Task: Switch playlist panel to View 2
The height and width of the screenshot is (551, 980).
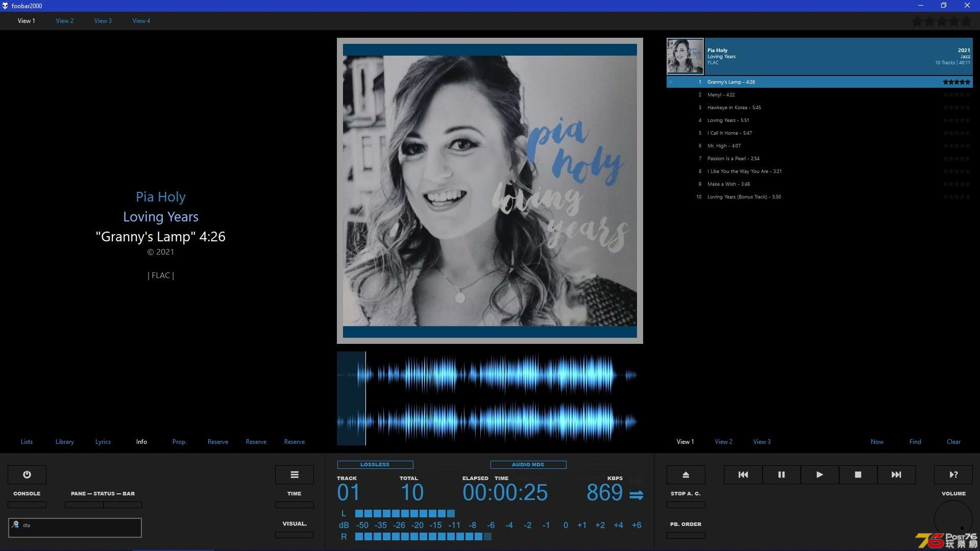Action: coord(724,442)
